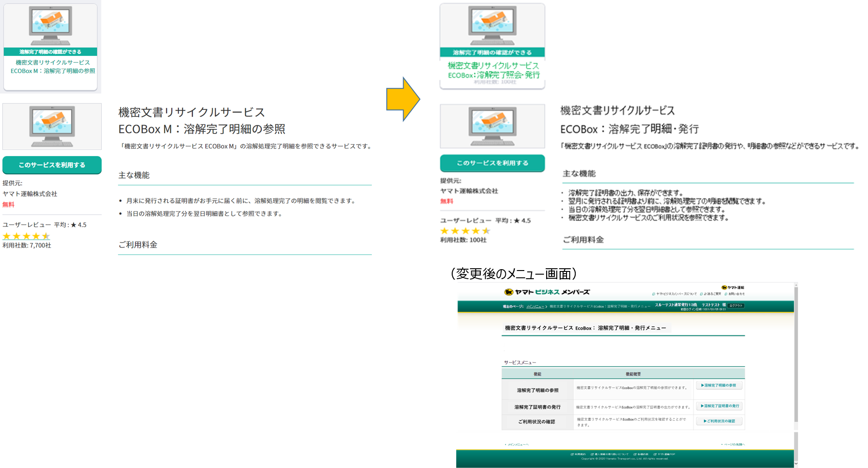This screenshot has width=868, height=468.
Task: Click ▶溶解完了証明書の発行 button
Action: [x=719, y=406]
